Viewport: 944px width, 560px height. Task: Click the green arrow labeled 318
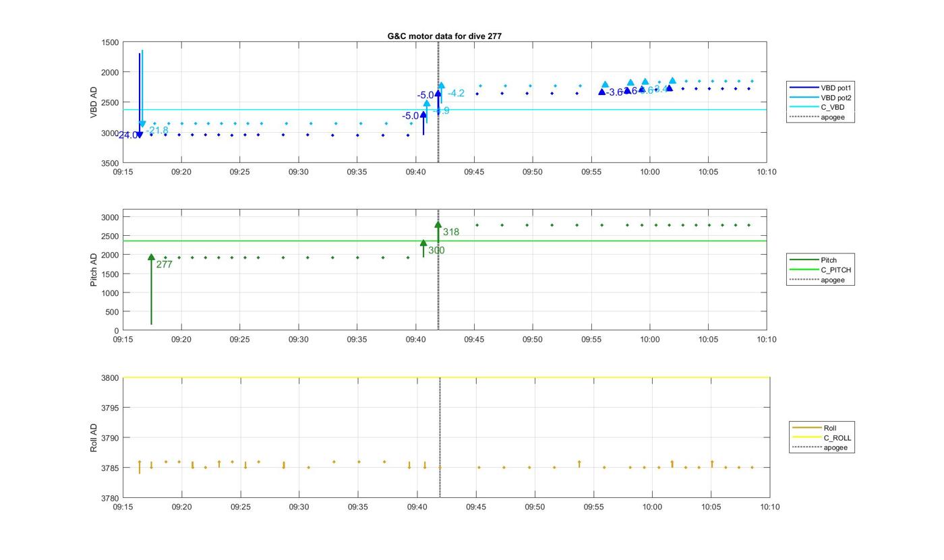438,232
